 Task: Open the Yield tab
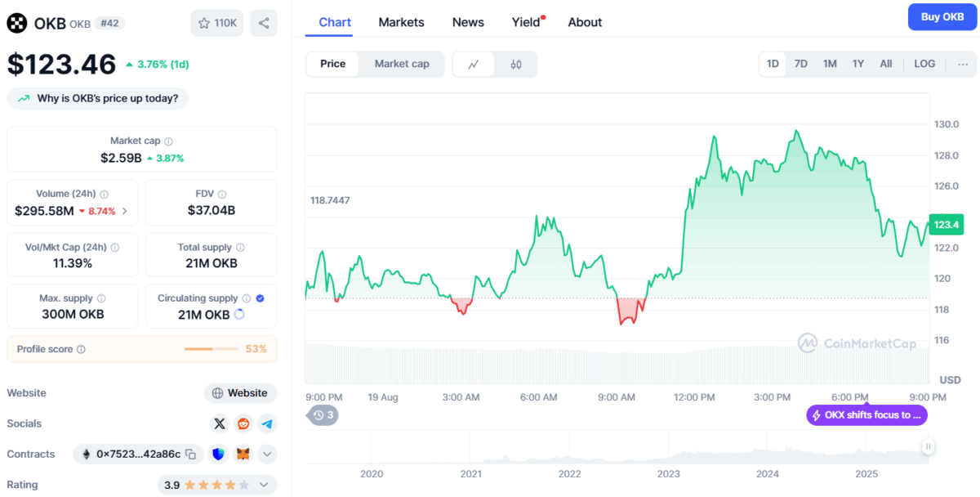pyautogui.click(x=528, y=22)
